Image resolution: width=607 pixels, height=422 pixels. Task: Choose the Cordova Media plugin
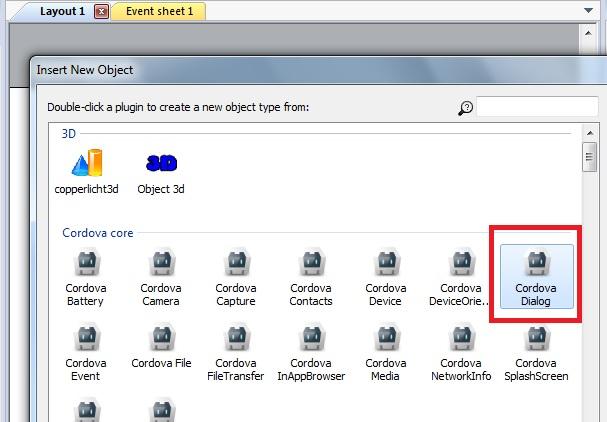click(386, 353)
